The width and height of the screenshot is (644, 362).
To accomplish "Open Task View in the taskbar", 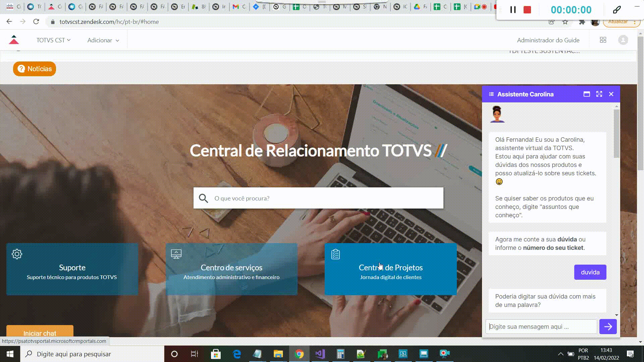I will click(x=194, y=354).
